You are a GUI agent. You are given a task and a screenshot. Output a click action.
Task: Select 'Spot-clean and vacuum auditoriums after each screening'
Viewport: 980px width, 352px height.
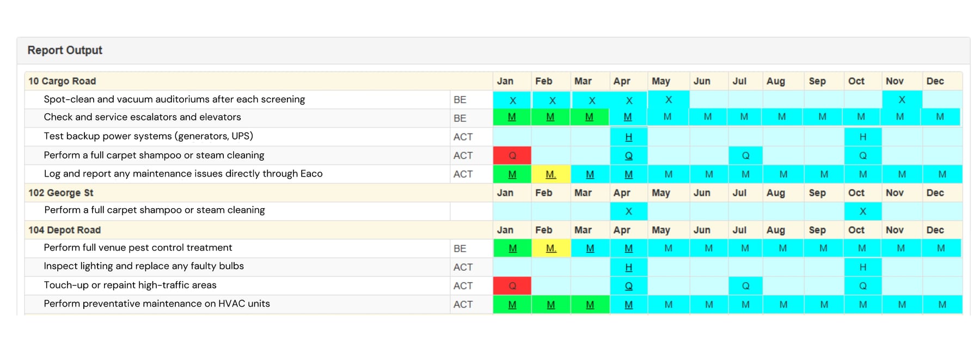point(174,99)
